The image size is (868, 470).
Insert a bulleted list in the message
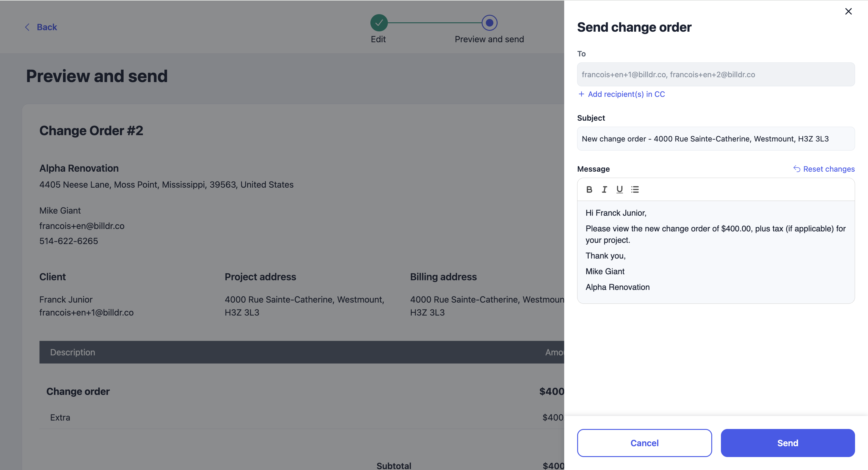(x=635, y=189)
